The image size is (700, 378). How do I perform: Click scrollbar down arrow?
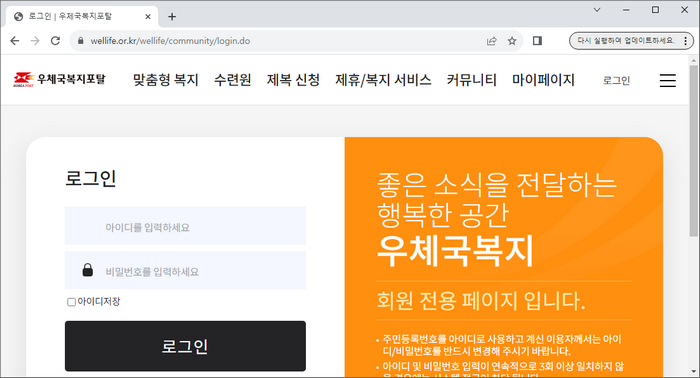coord(694,371)
